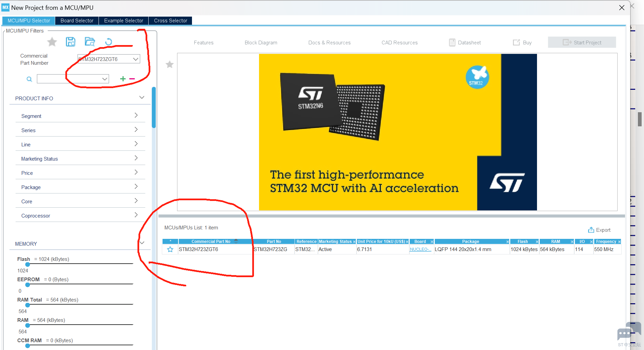The image size is (644, 350).
Task: Adjust the CCM RAM slider handle
Action: click(x=28, y=346)
